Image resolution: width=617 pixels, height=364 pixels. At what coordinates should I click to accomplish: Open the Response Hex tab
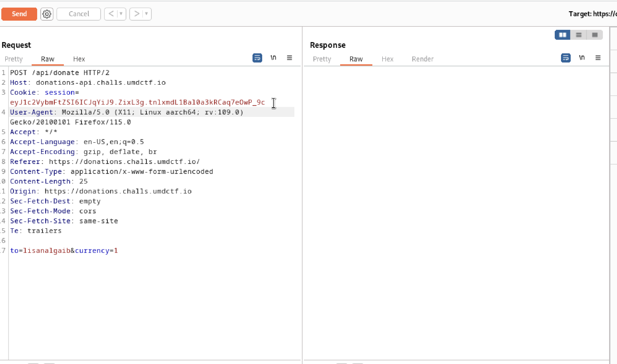tap(388, 59)
